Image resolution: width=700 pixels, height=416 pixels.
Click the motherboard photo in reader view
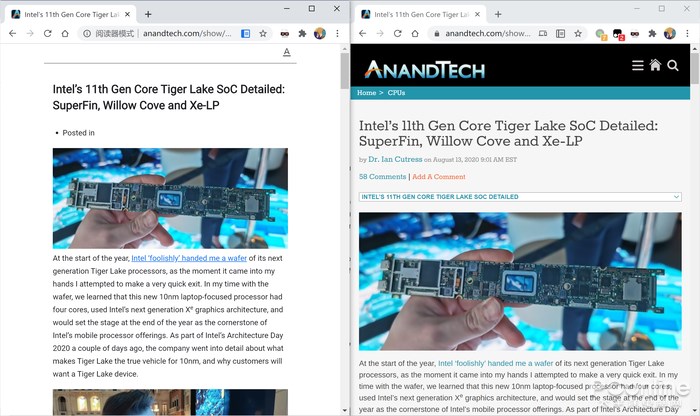pyautogui.click(x=170, y=198)
